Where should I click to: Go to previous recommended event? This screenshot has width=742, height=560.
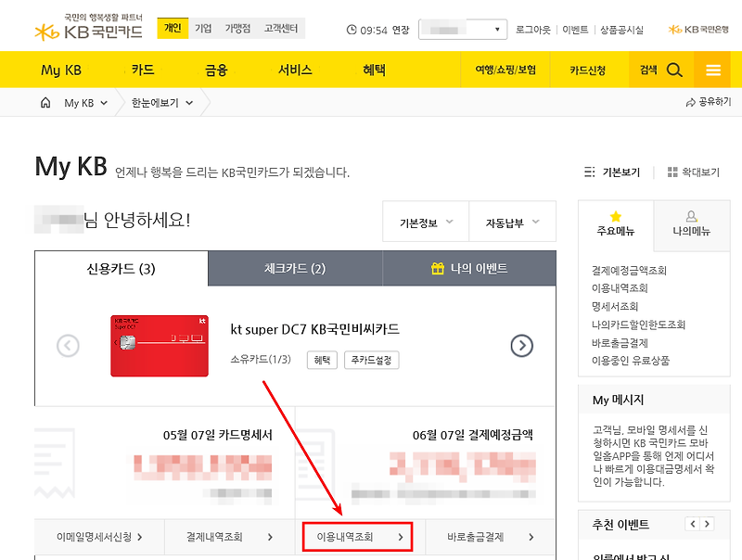[x=693, y=524]
